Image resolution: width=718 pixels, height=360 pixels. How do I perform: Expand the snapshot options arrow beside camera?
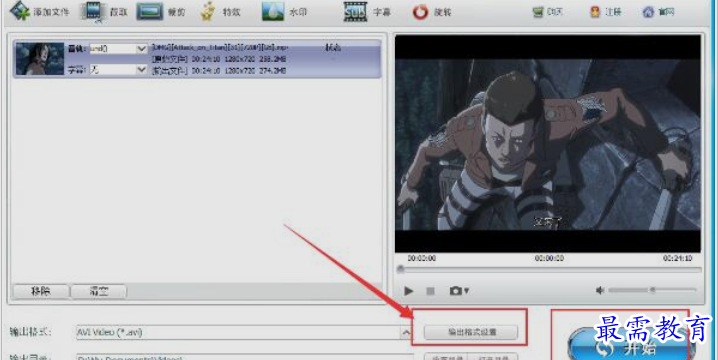coord(467,291)
